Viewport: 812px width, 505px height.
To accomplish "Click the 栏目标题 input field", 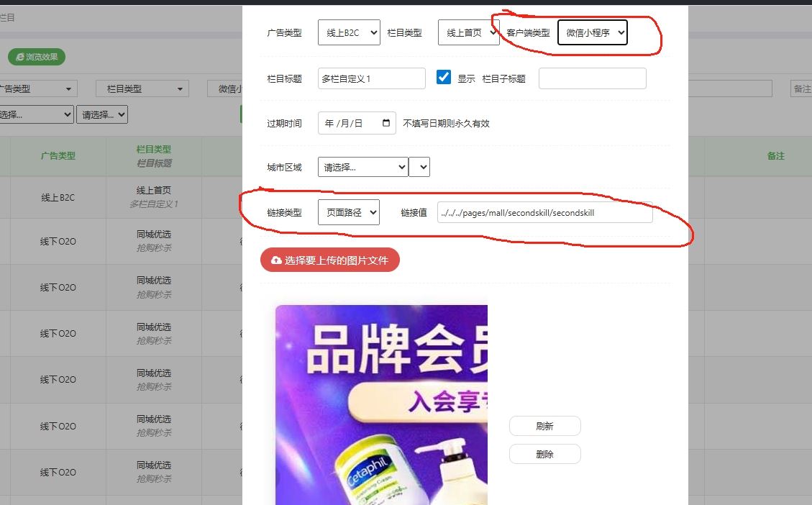I will pos(372,78).
